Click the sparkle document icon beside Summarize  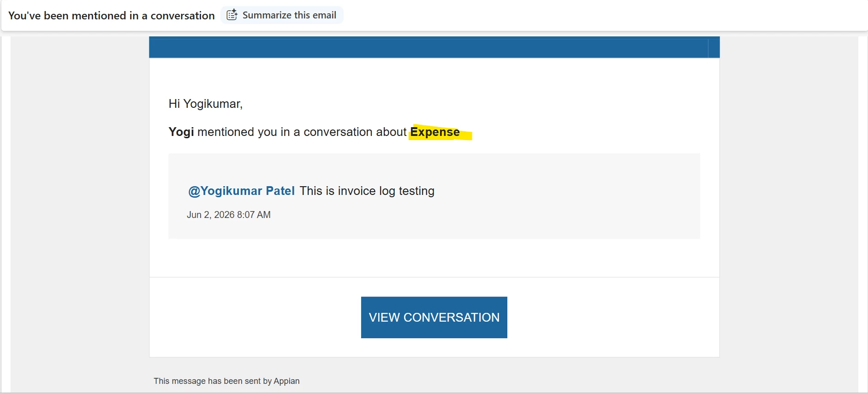232,15
